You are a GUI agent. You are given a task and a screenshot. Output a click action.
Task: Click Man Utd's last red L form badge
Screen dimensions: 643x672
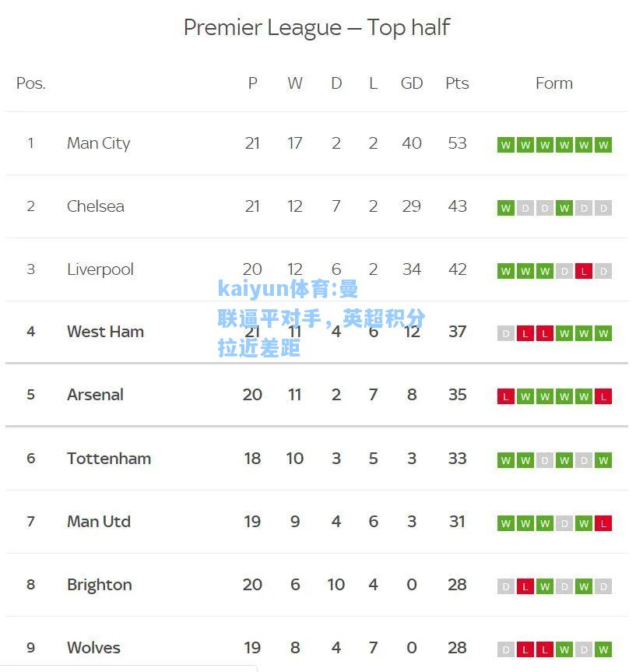click(603, 523)
